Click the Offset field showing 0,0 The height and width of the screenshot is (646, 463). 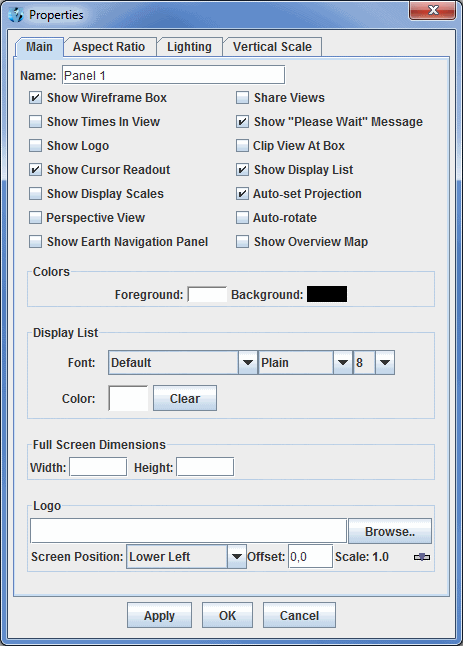coord(310,557)
